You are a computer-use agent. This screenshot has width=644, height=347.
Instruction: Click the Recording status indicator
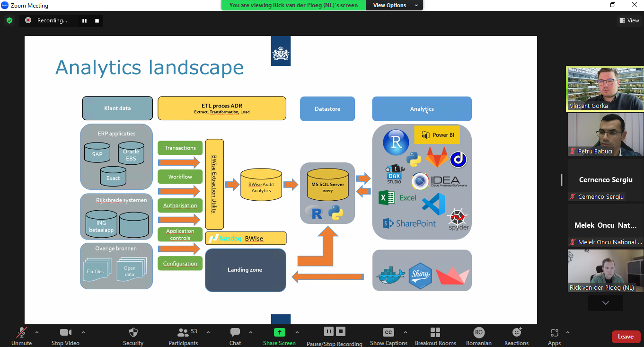tap(46, 20)
